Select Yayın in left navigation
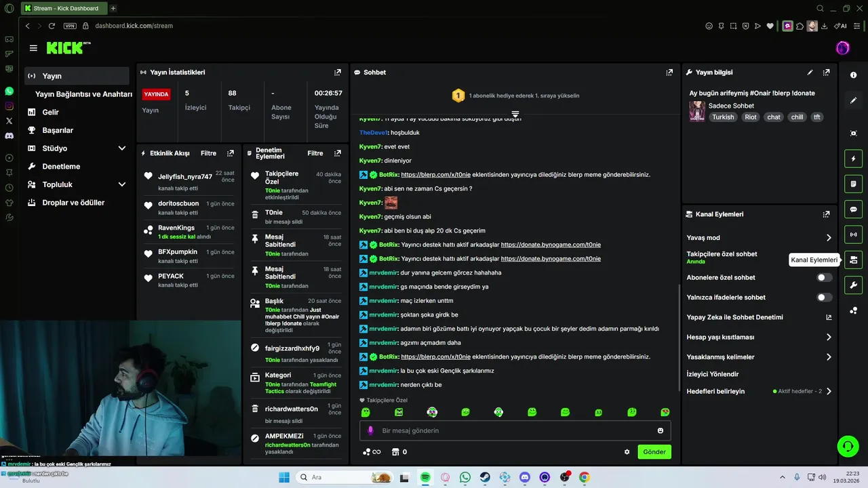868x488 pixels. (76, 76)
